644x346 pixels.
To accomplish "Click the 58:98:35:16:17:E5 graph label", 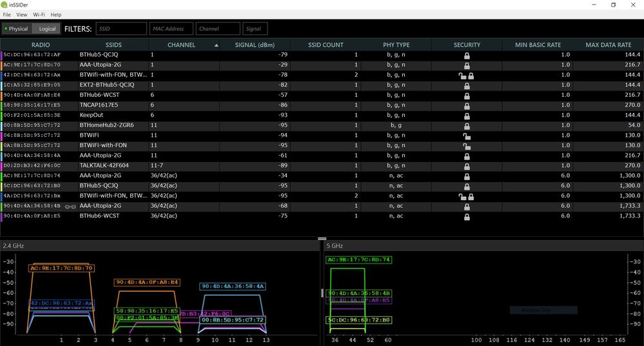I will (x=147, y=311).
